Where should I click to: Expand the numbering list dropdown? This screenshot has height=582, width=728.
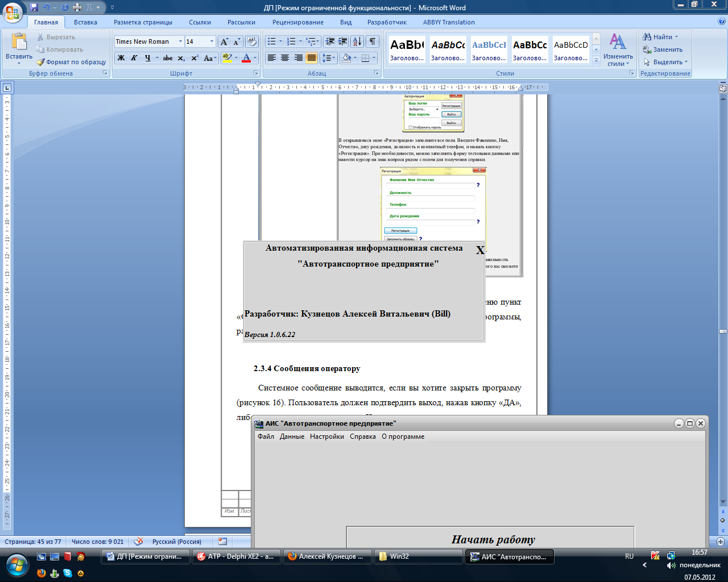pos(300,41)
